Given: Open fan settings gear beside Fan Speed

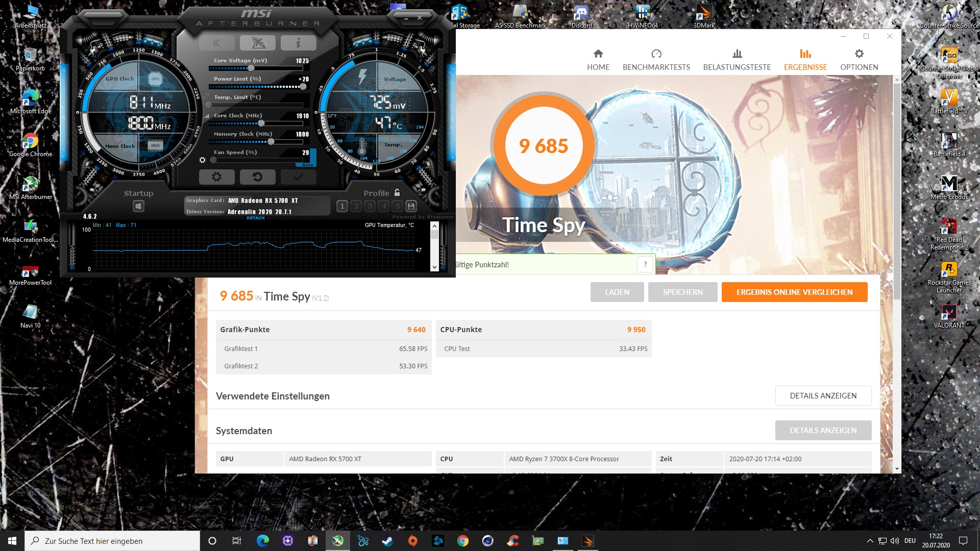Looking at the screenshot, I should [203, 160].
